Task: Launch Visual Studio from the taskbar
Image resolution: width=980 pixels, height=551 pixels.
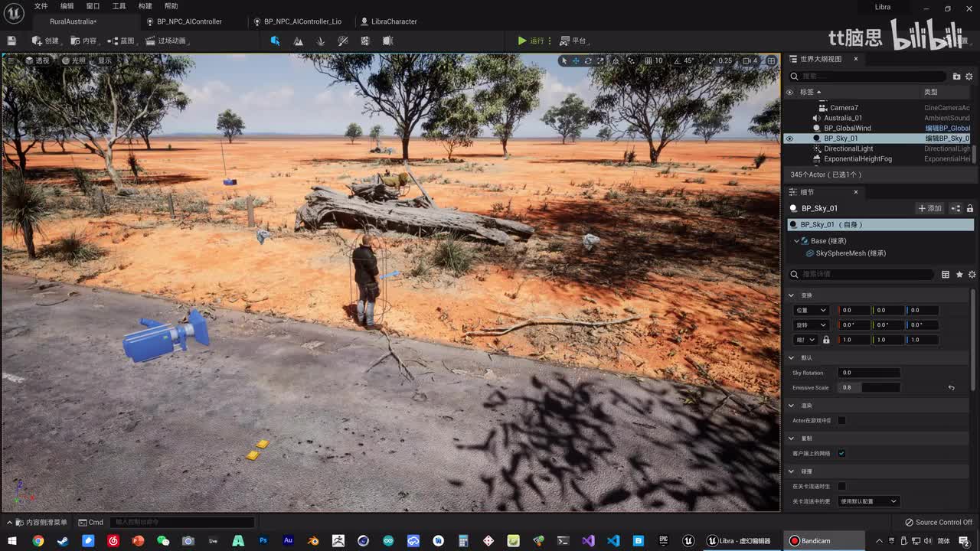Action: pos(588,540)
